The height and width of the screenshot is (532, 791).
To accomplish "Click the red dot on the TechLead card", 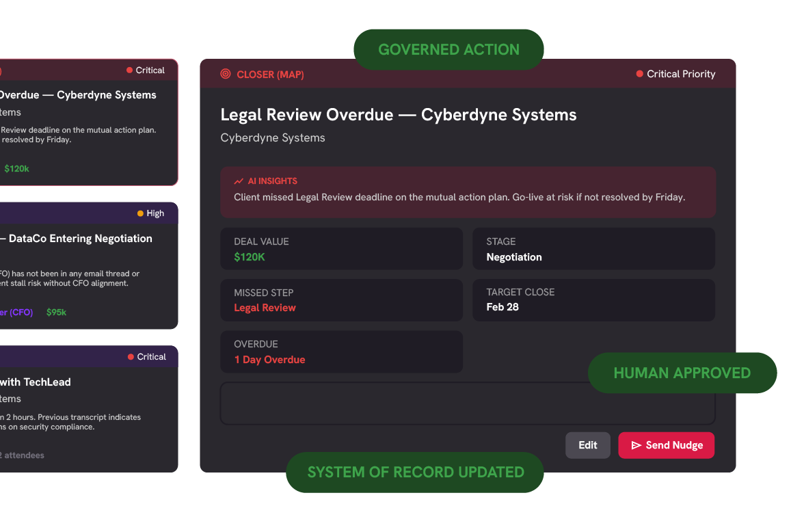I will (x=131, y=357).
